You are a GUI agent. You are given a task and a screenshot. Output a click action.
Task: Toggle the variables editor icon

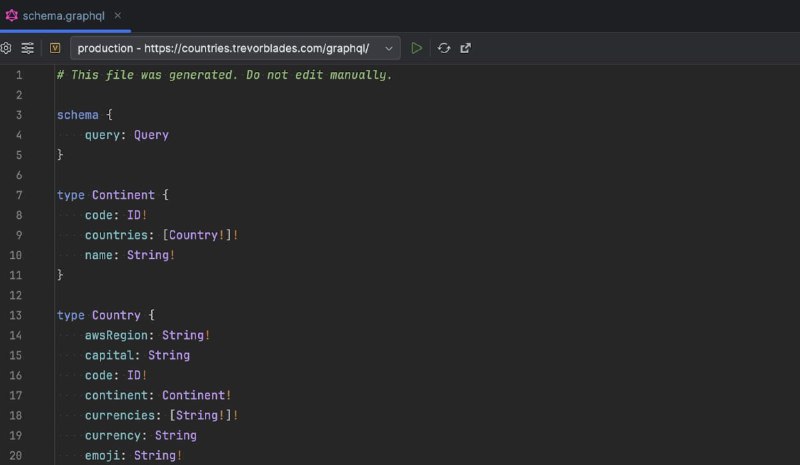55,48
